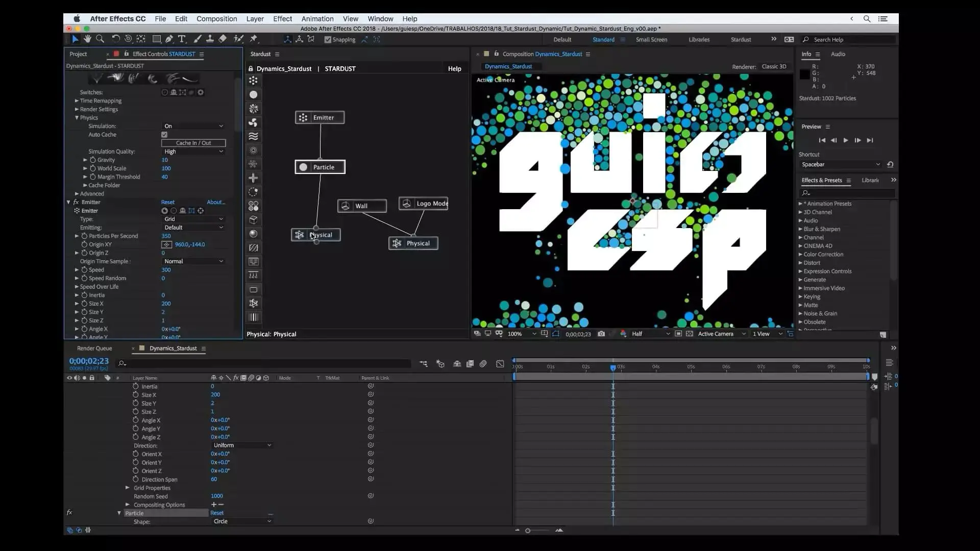980x551 pixels.
Task: Click the Cache In / Out button
Action: click(x=193, y=143)
